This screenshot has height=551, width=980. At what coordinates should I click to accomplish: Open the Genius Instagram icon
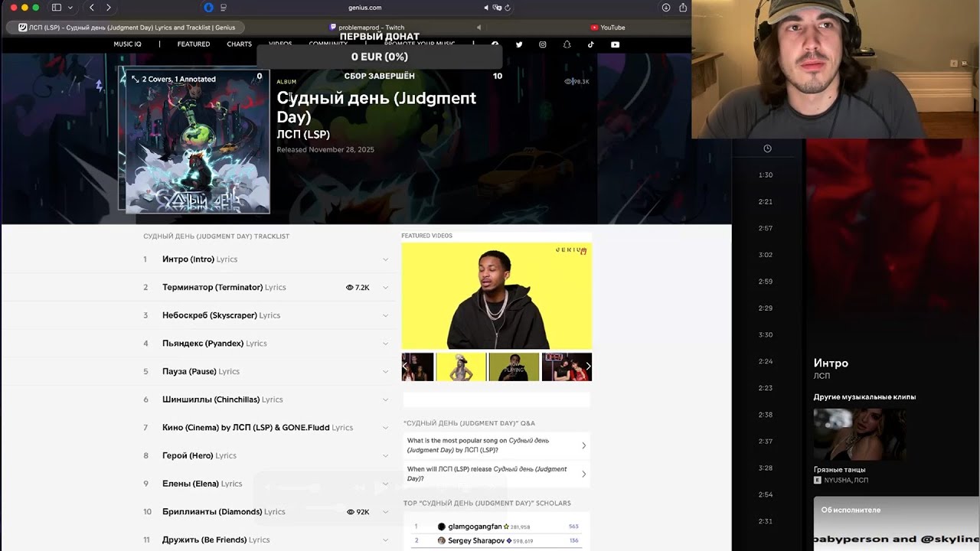543,44
